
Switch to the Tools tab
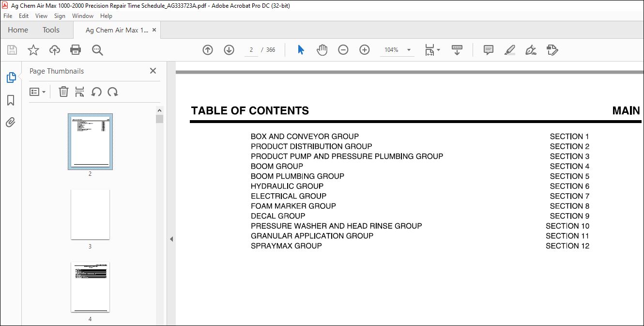tap(51, 30)
